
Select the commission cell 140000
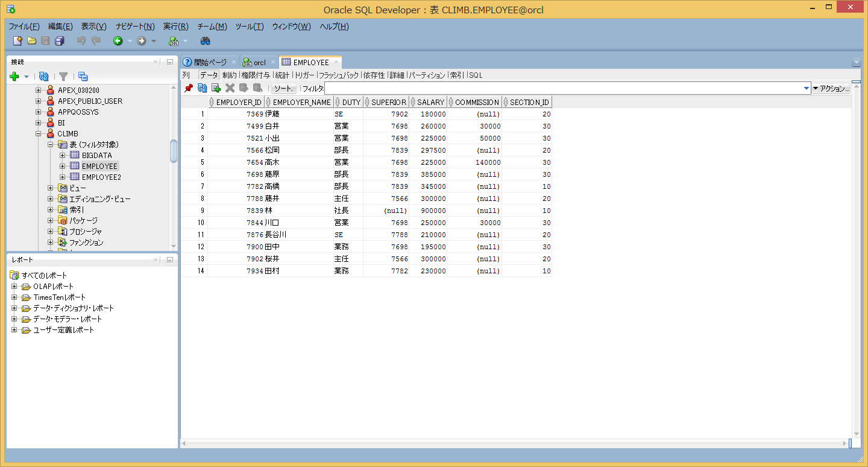474,162
